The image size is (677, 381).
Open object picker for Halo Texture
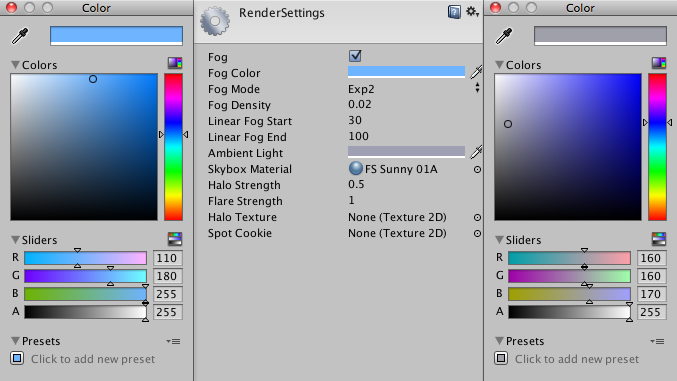coord(477,217)
